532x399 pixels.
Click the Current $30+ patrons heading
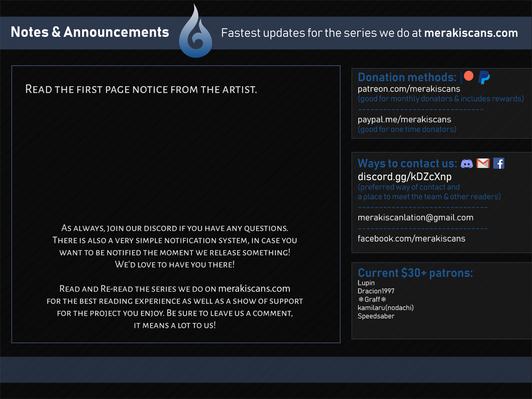pyautogui.click(x=415, y=273)
